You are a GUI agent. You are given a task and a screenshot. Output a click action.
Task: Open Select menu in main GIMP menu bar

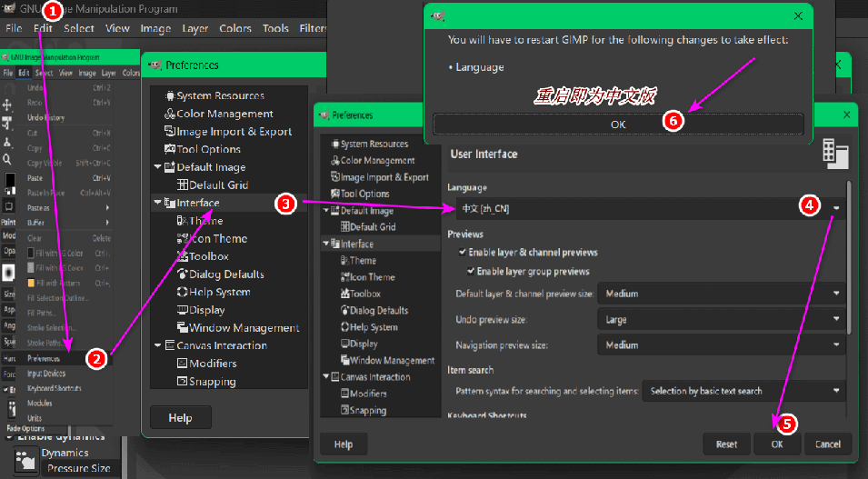pyautogui.click(x=78, y=28)
